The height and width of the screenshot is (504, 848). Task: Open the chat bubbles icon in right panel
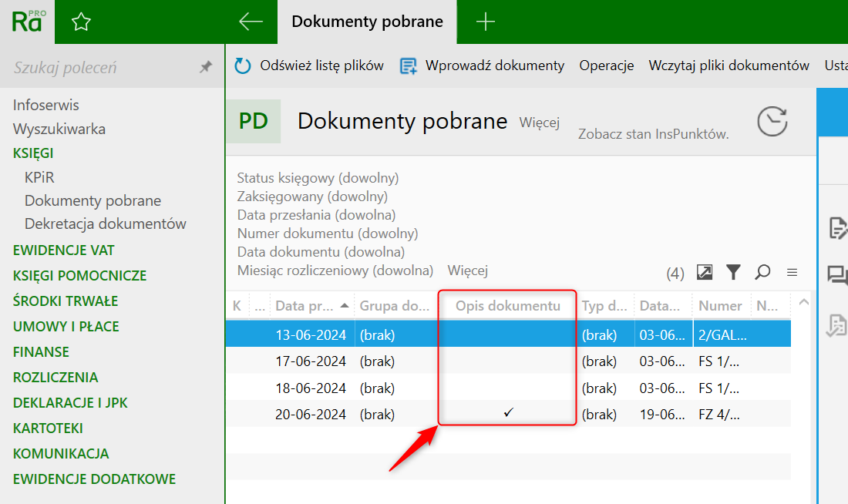(x=837, y=275)
